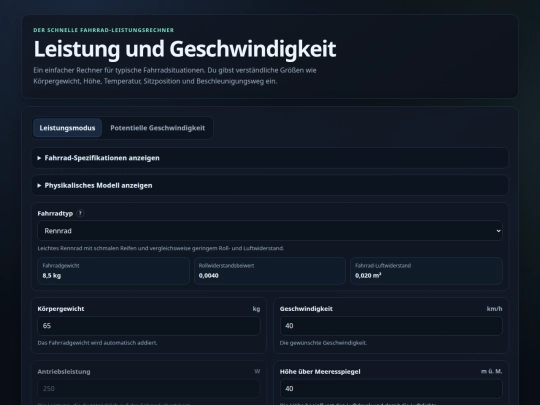
Task: Click the intro paragraph 'Ein einfacher Rechner'
Action: click(x=175, y=76)
